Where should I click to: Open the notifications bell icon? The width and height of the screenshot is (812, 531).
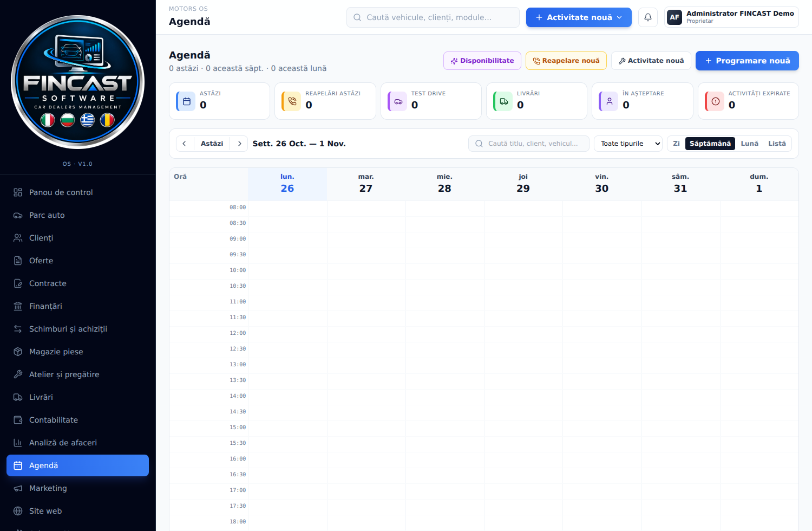pos(648,17)
